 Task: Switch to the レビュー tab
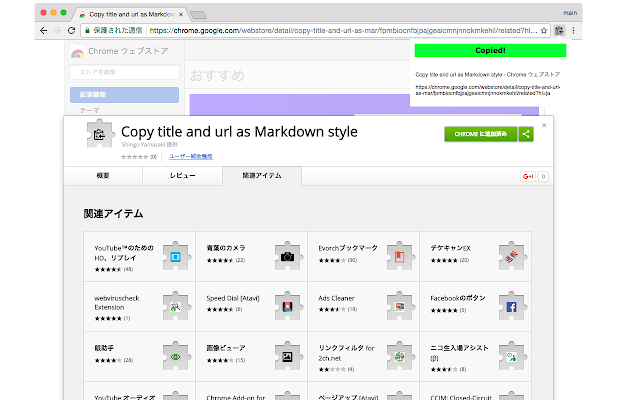[182, 176]
